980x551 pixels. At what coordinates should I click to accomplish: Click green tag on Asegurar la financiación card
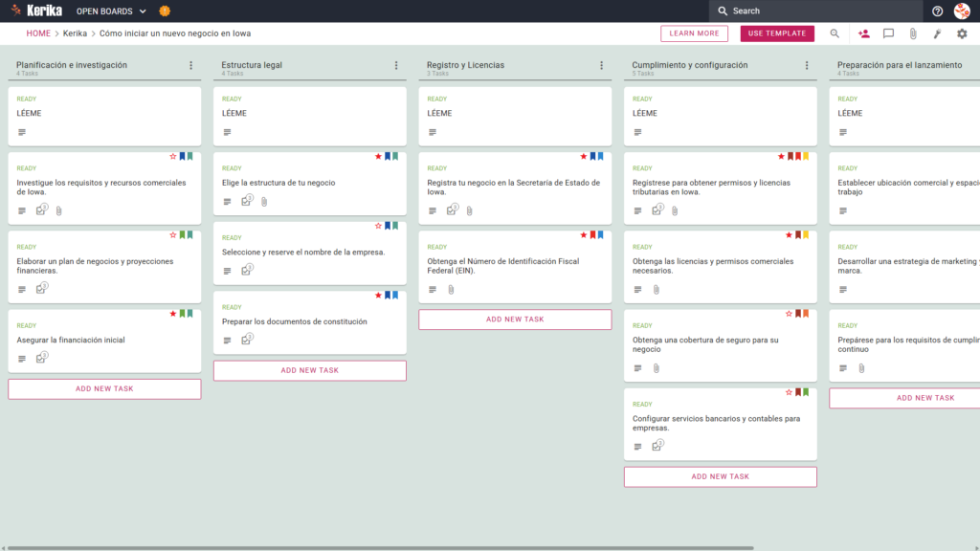point(183,314)
